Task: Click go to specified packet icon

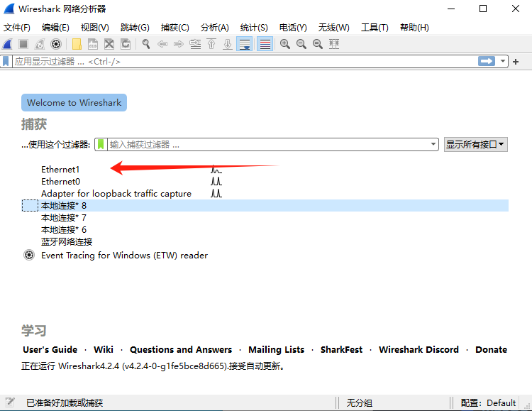Action: [195, 44]
